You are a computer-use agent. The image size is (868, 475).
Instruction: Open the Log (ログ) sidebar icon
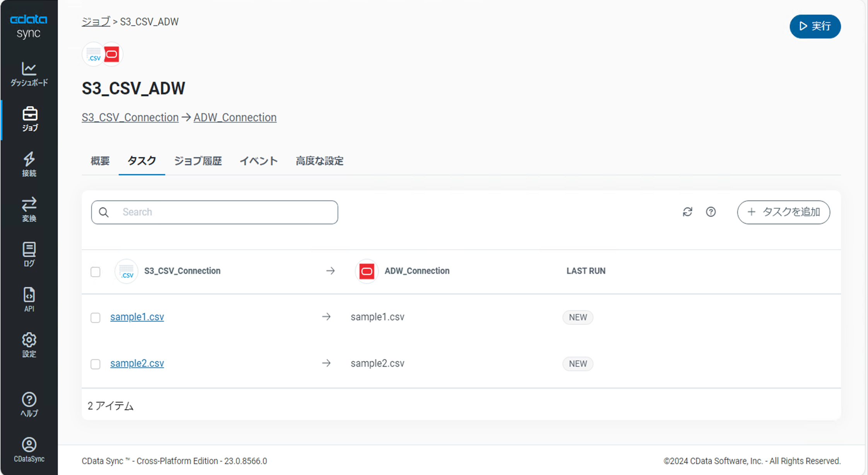click(29, 255)
